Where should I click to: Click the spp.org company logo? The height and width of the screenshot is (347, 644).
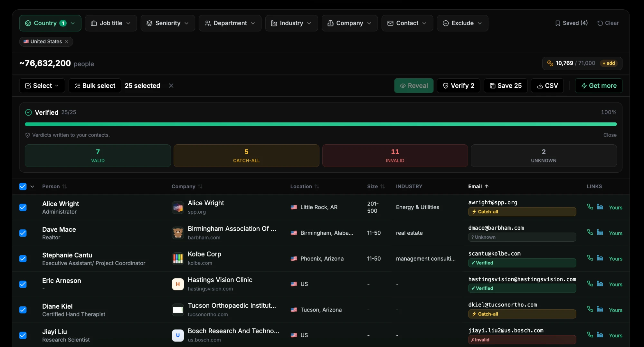(x=178, y=207)
